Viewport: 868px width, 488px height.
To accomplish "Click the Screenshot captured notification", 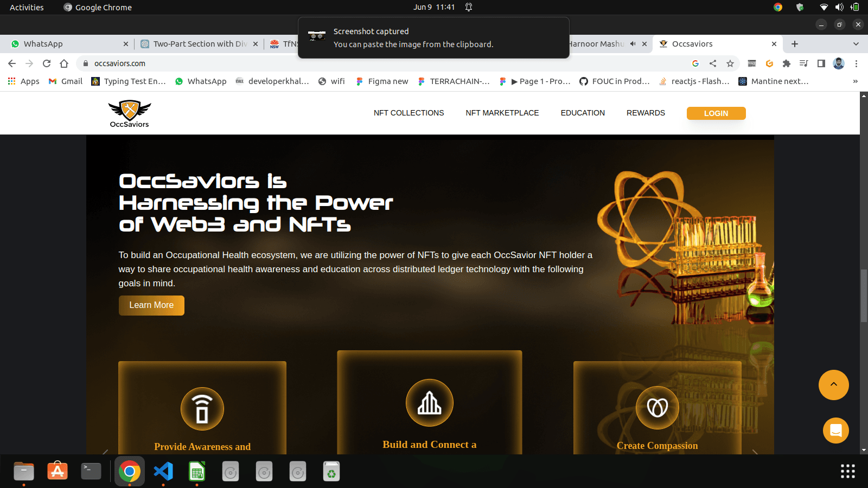I will point(433,37).
